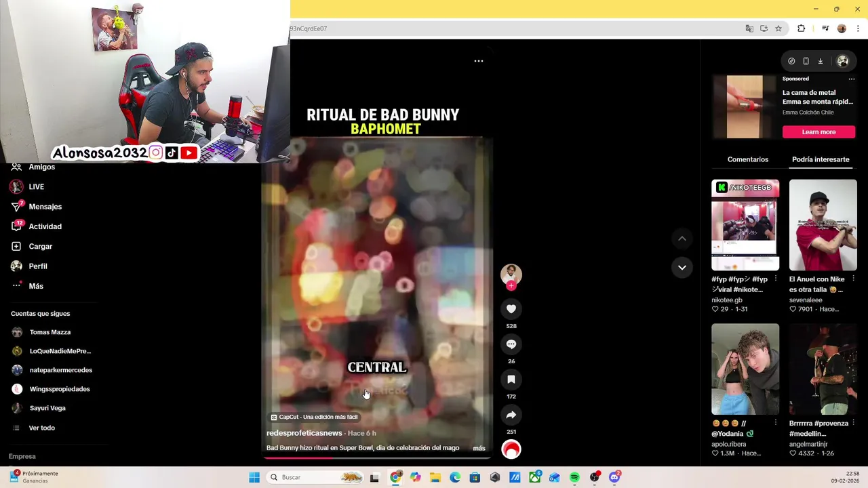Open the sponsored ad's three-dots menu
The width and height of the screenshot is (868, 488).
(x=852, y=79)
